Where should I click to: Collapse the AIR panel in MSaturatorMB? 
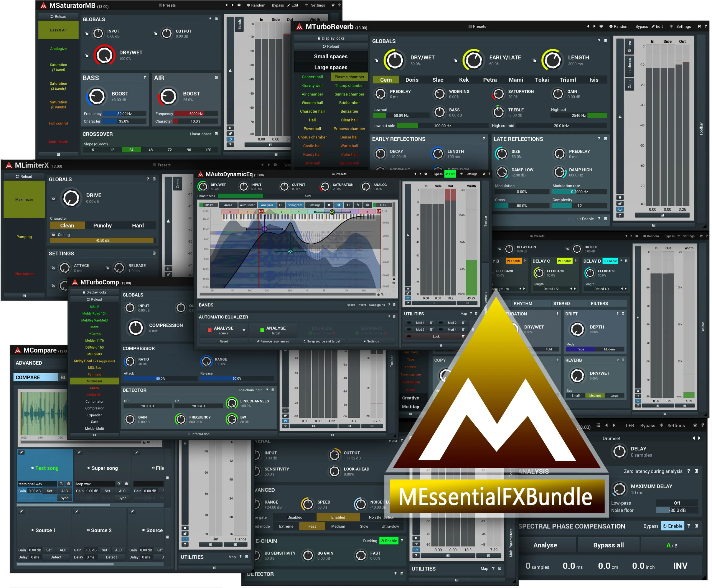[216, 78]
